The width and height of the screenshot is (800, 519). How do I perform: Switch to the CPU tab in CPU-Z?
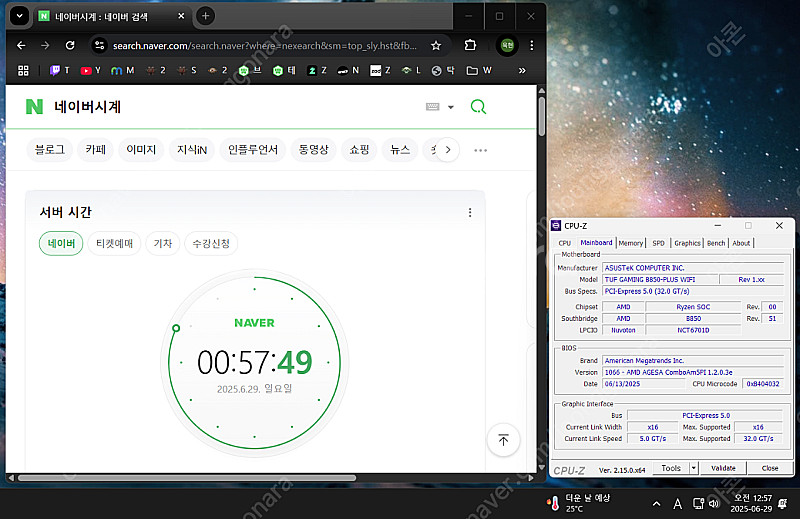point(564,243)
